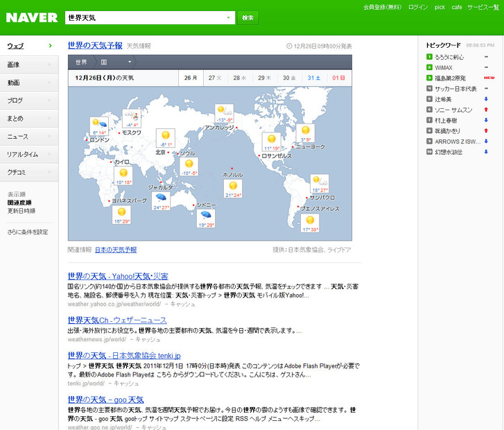504x430 pixels.
Task: Sort results by 更新日時順
Action: click(x=21, y=211)
